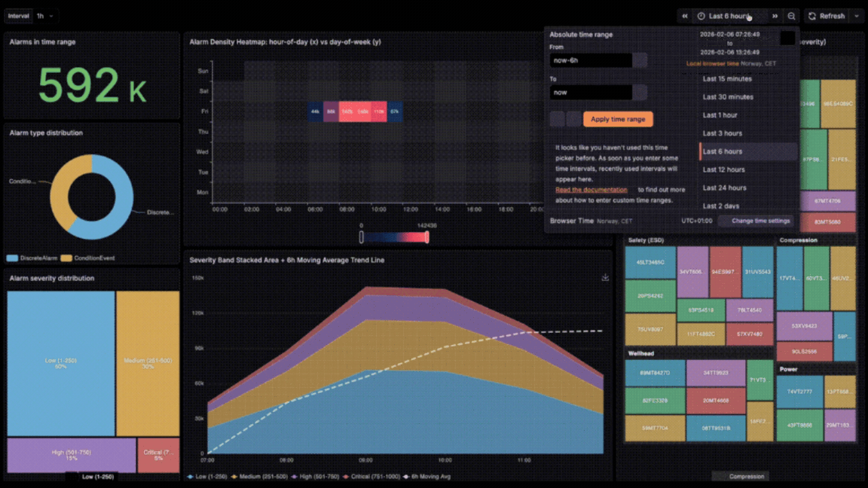Select the 45LT3465C treemap cell
Viewport: 868px width, 488px height.
[x=650, y=262]
